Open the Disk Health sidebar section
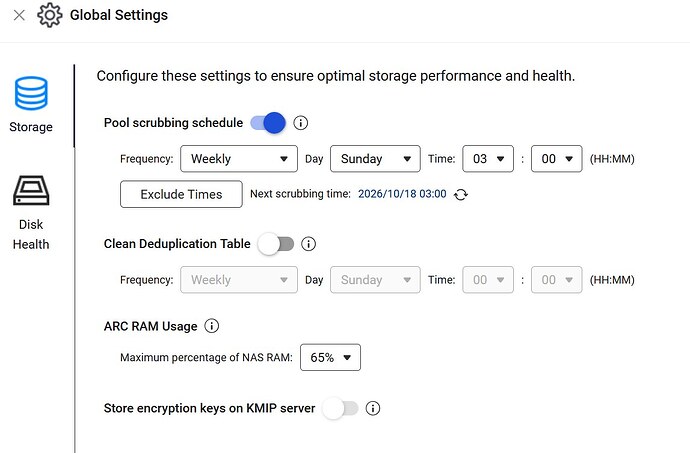This screenshot has width=690, height=453. click(x=31, y=213)
